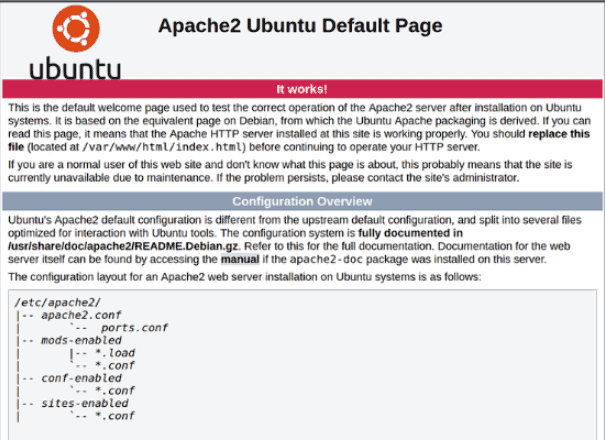This screenshot has width=605, height=440.
Task: Click '*.conf' entry under mods-enabled
Action: (x=115, y=365)
